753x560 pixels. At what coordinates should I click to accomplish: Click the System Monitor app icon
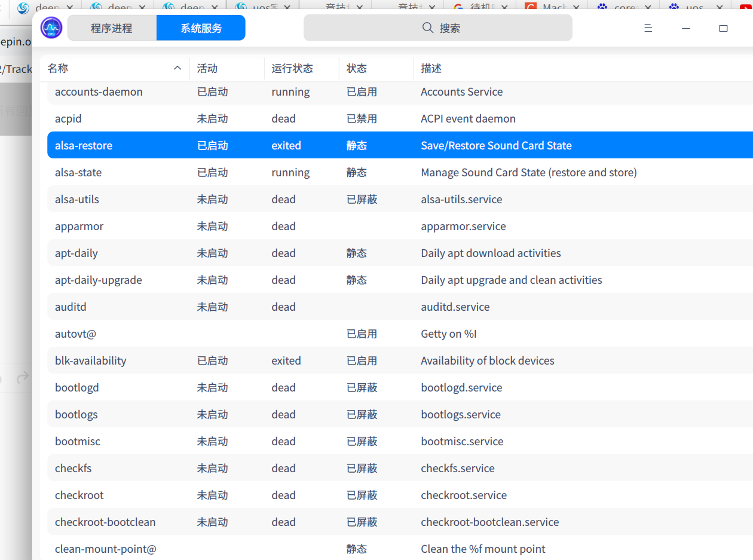pyautogui.click(x=51, y=27)
